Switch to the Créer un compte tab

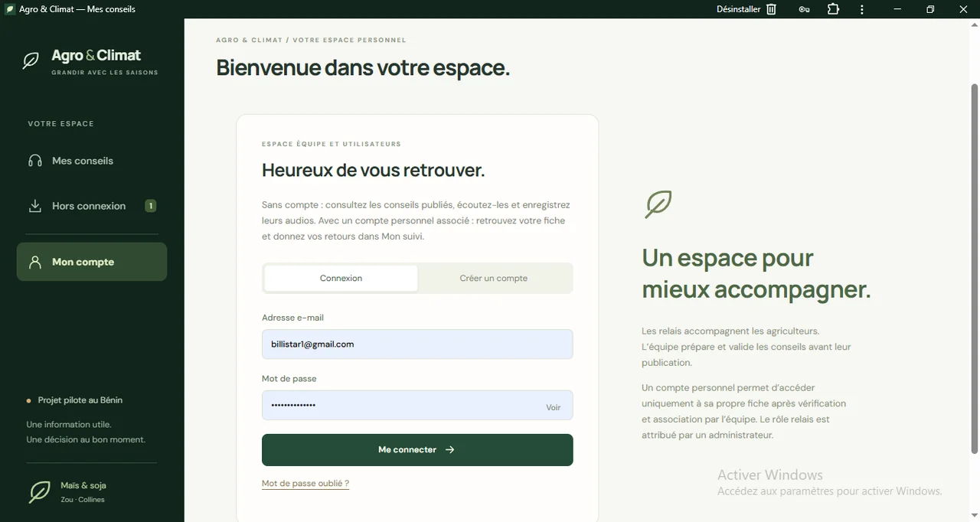[494, 279]
